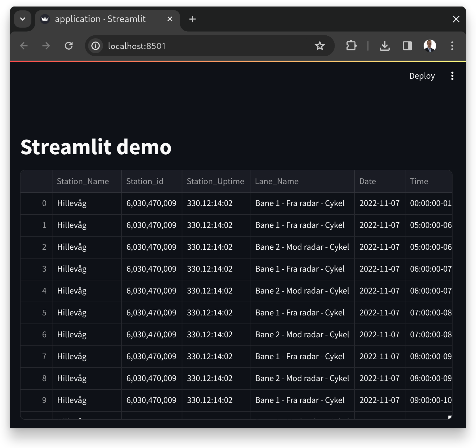Open the user profile avatar
476x448 pixels.
(430, 46)
